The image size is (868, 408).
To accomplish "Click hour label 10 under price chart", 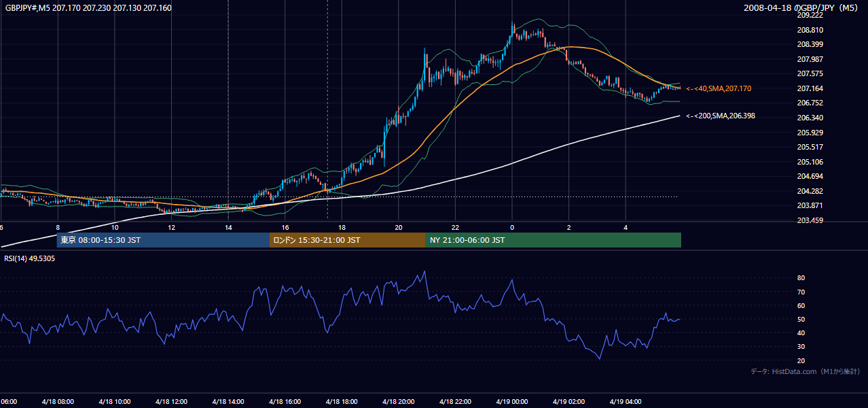I will [x=115, y=228].
